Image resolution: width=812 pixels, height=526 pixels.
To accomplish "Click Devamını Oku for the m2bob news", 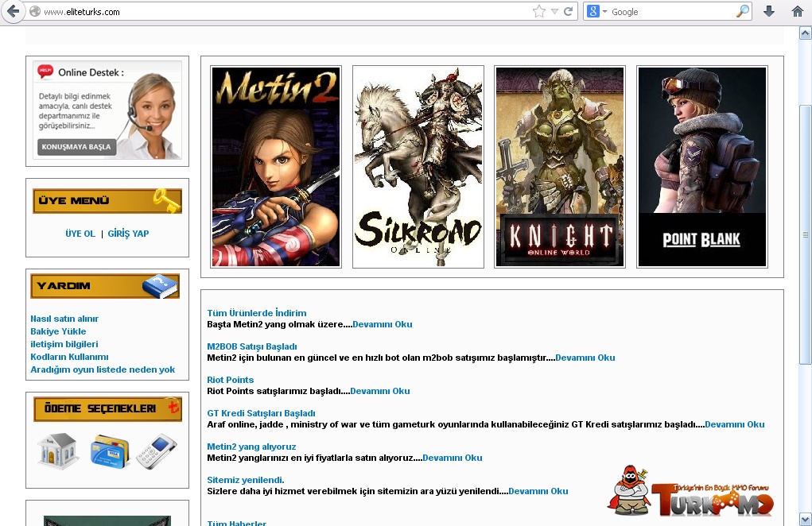I will (585, 358).
